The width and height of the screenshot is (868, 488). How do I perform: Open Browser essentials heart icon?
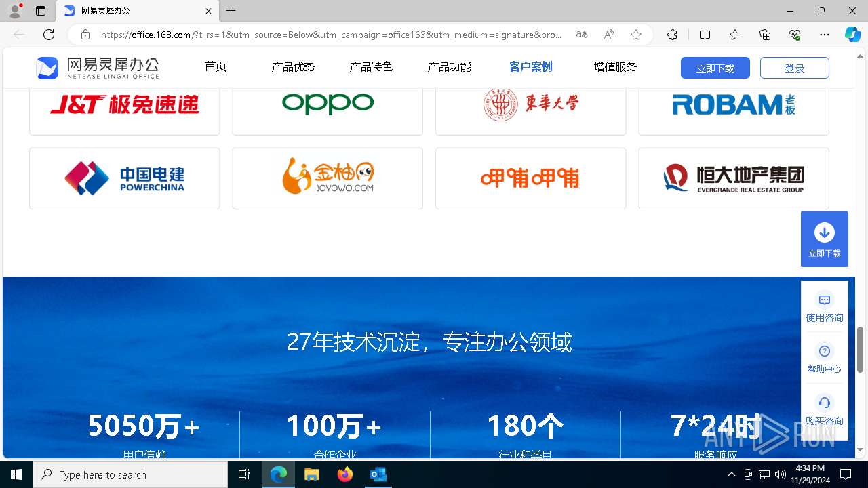(x=795, y=35)
